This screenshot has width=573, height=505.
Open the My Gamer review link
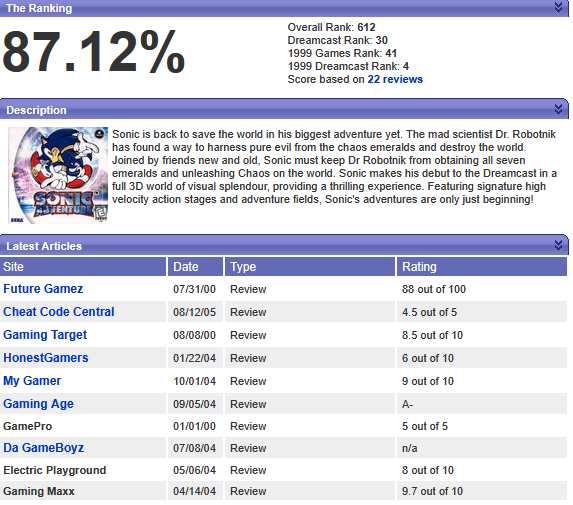click(x=32, y=381)
